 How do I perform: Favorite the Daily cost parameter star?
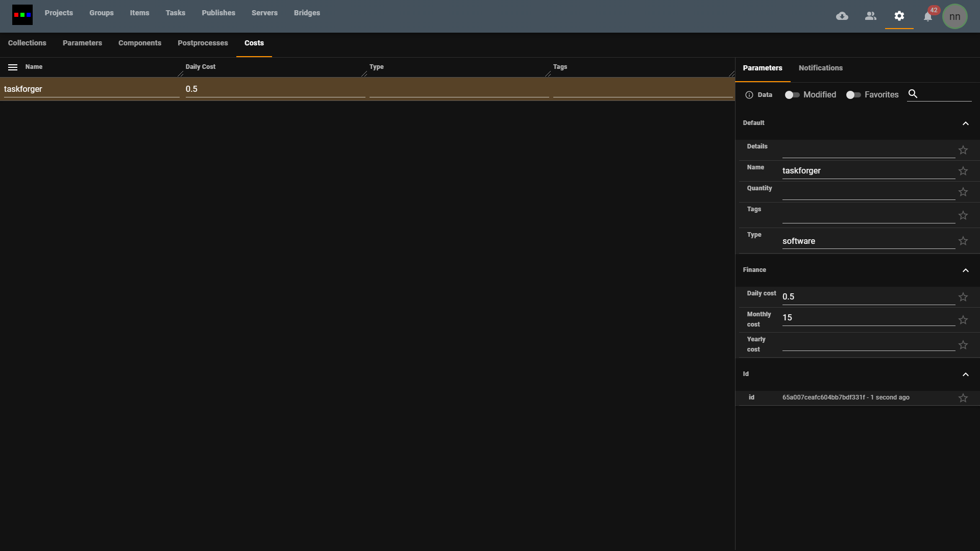(963, 297)
